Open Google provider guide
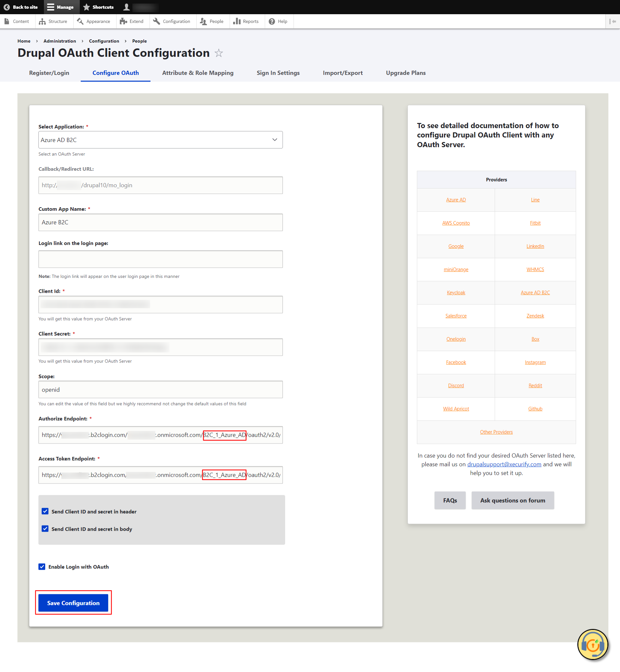The height and width of the screenshot is (672, 620). 456,246
